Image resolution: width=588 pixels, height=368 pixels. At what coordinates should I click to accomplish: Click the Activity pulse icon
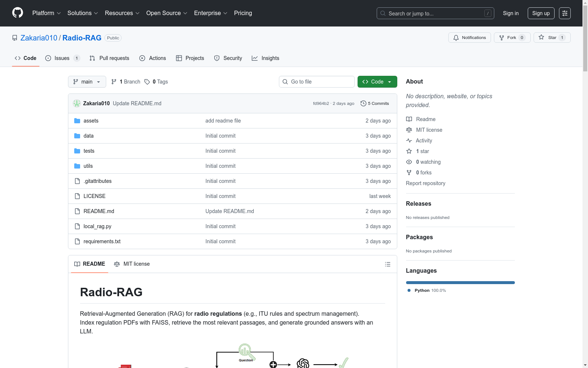click(409, 141)
